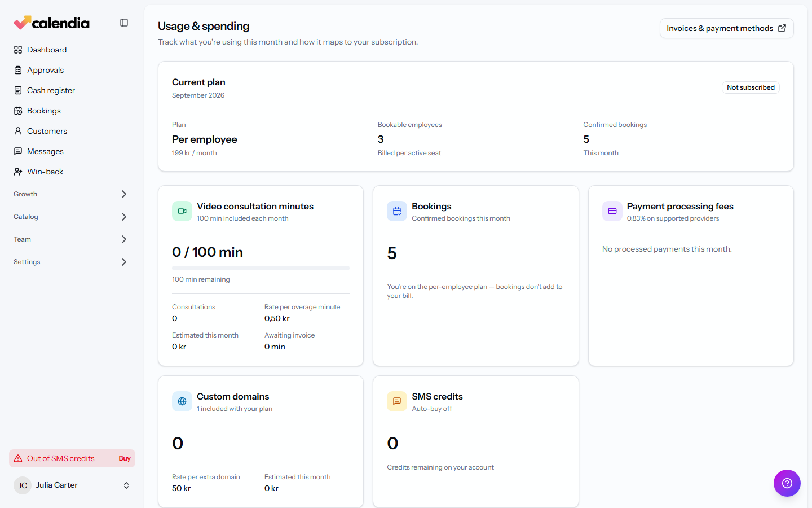Click the Not subscribed badge
The width and height of the screenshot is (812, 508).
pyautogui.click(x=751, y=87)
